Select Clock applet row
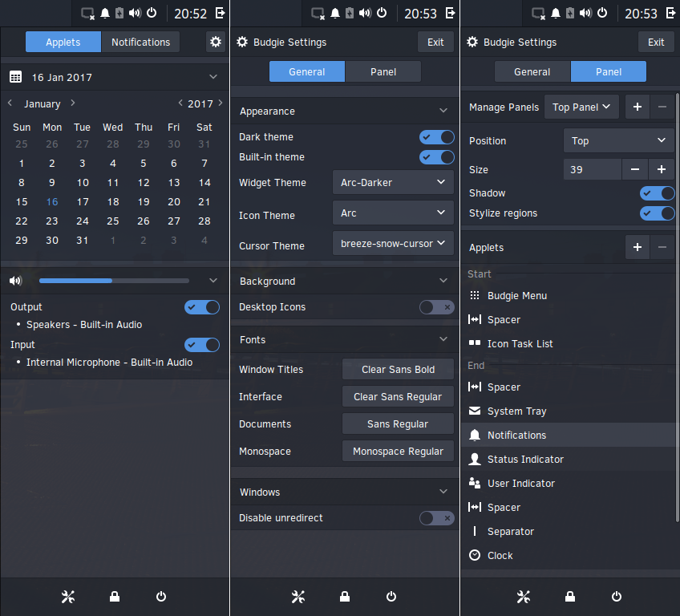680x616 pixels. click(x=569, y=555)
